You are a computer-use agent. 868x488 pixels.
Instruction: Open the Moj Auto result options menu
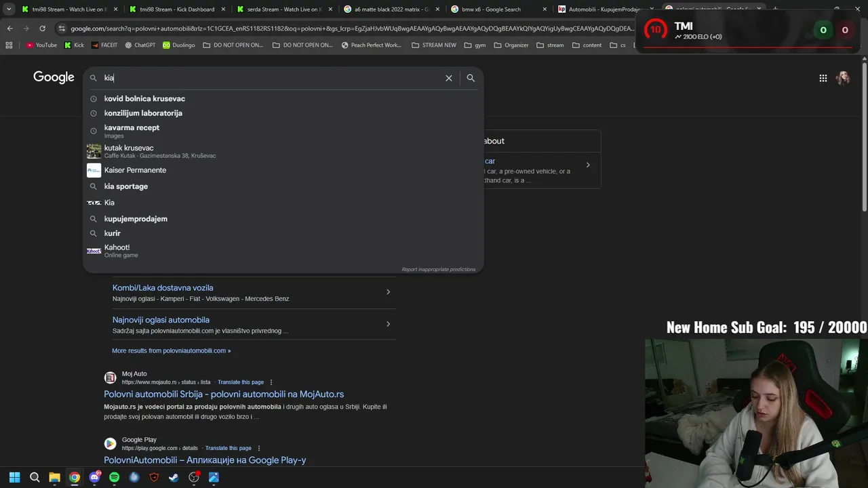point(271,382)
